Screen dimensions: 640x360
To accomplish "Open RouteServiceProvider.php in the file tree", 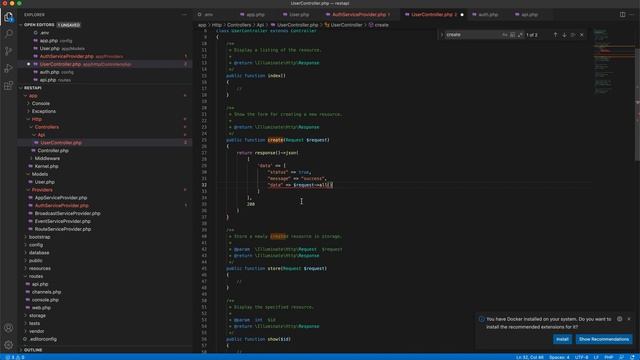I will (62, 229).
